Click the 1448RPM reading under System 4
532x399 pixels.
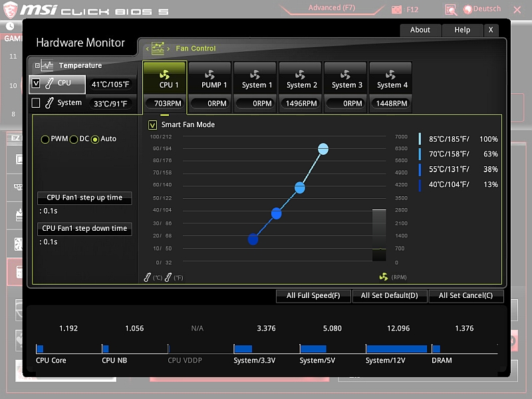pos(390,104)
